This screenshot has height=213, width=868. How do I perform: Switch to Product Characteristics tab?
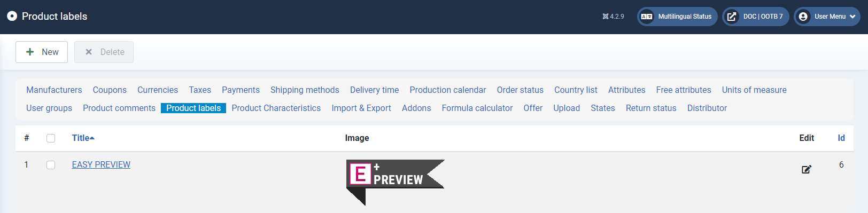[276, 108]
